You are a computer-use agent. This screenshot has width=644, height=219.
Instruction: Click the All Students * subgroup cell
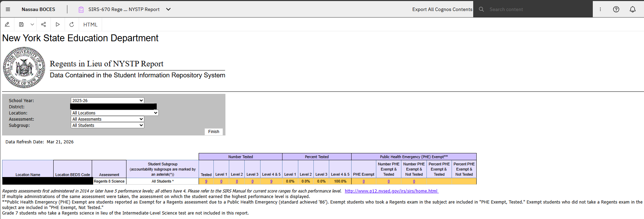(163, 181)
